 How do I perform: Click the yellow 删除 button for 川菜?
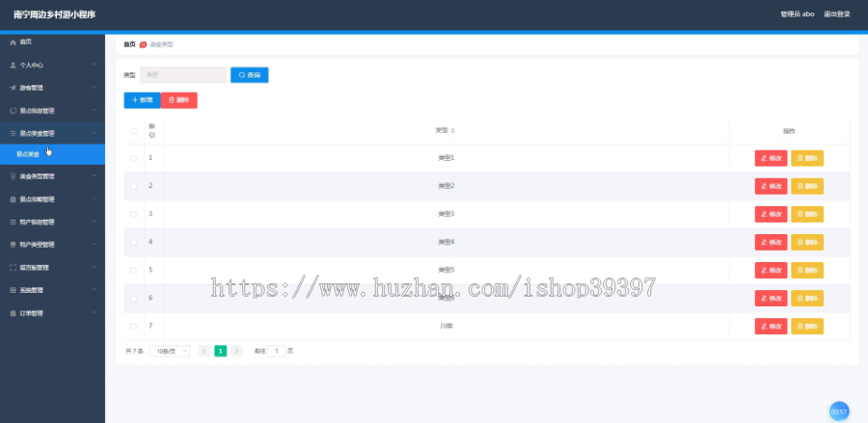(807, 327)
